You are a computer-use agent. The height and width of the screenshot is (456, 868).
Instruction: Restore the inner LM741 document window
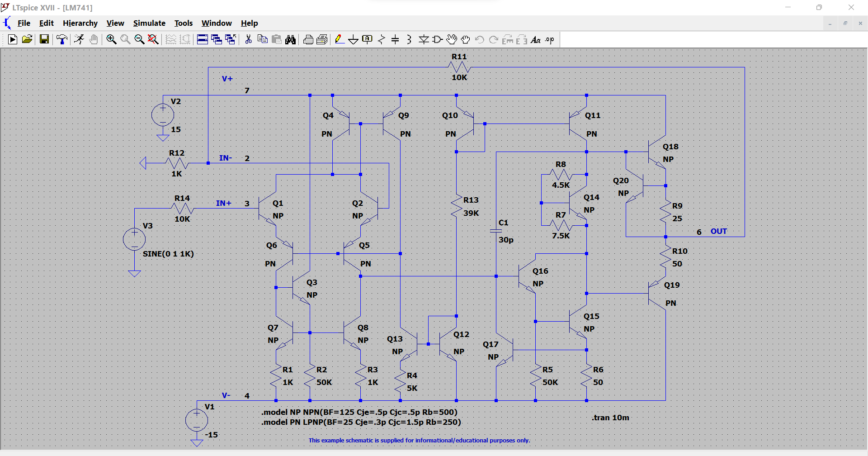tap(845, 23)
